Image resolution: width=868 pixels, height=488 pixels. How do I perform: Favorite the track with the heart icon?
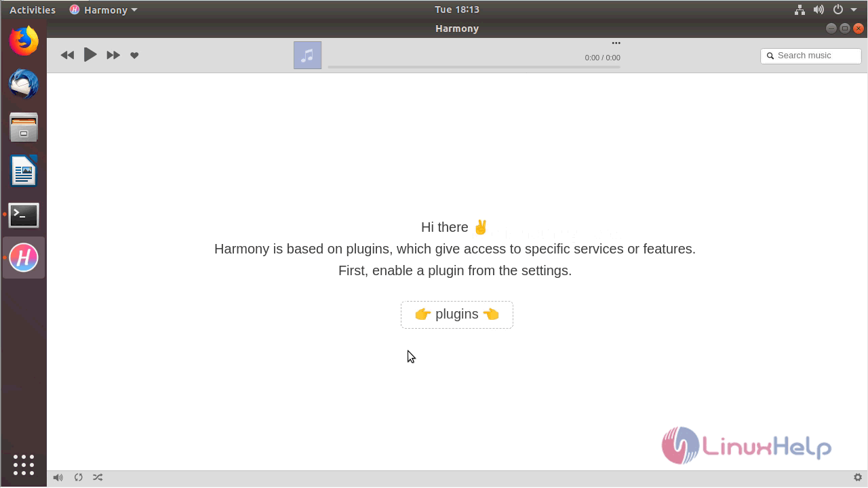pyautogui.click(x=134, y=56)
